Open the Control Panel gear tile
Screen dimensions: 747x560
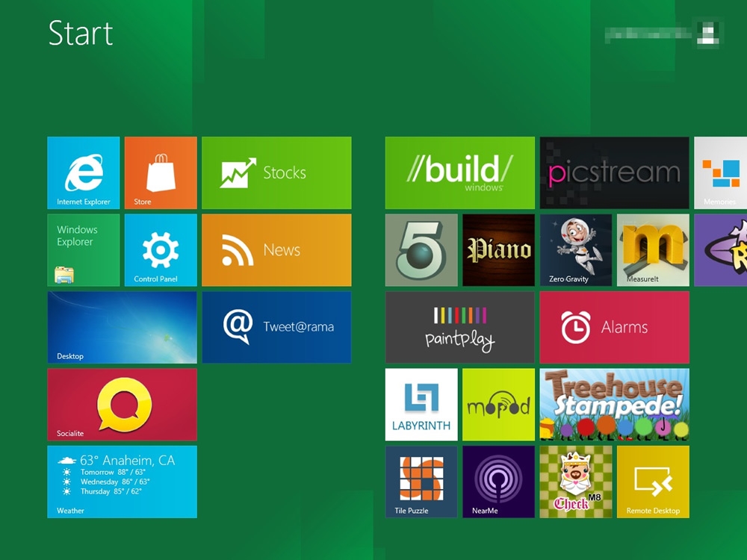(161, 250)
